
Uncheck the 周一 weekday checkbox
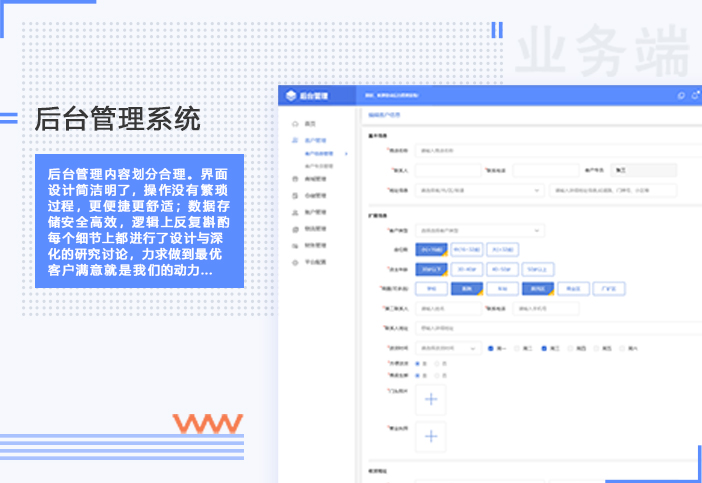click(x=490, y=349)
